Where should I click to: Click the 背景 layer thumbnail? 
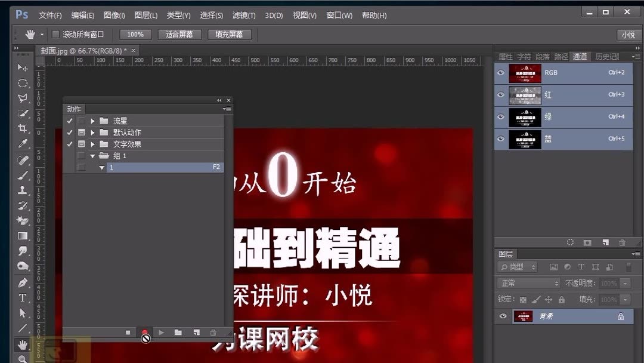click(x=523, y=316)
